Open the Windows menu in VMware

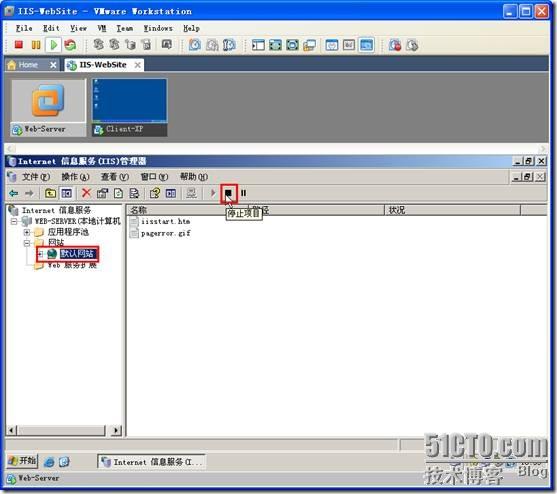[x=158, y=28]
